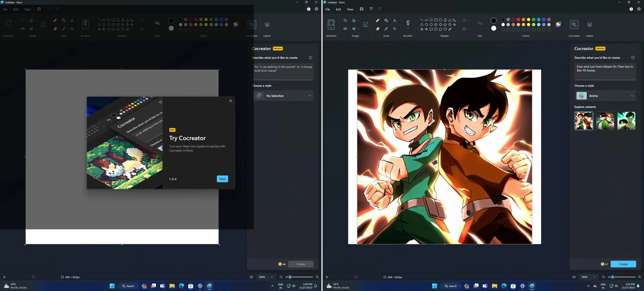Choose the lightning bolt shape in right window

450,29
